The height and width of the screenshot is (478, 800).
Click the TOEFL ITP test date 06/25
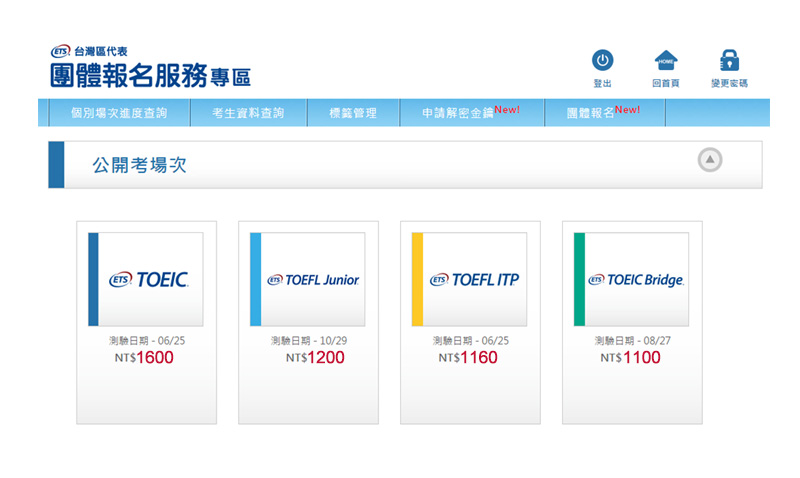point(470,341)
